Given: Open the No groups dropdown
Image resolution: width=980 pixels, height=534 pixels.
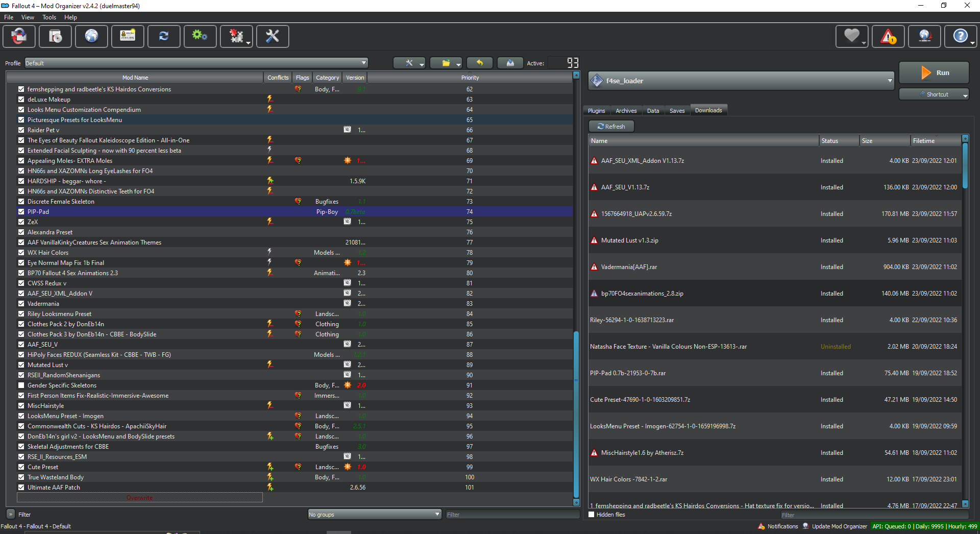Looking at the screenshot, I should (x=375, y=515).
